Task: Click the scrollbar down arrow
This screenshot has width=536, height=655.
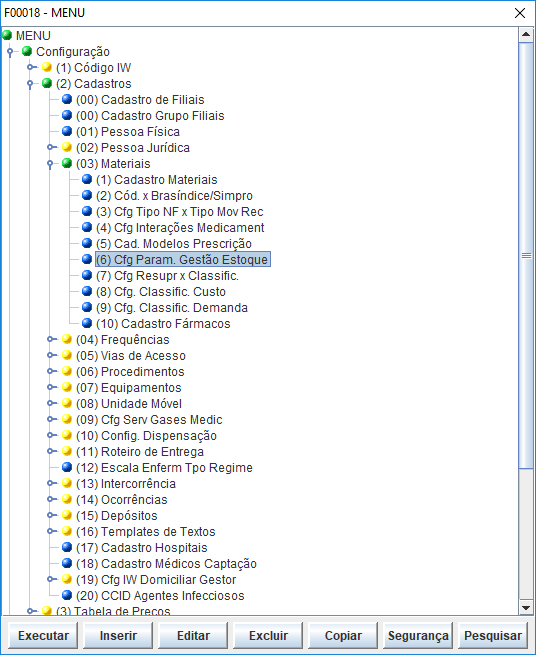Action: [526, 608]
